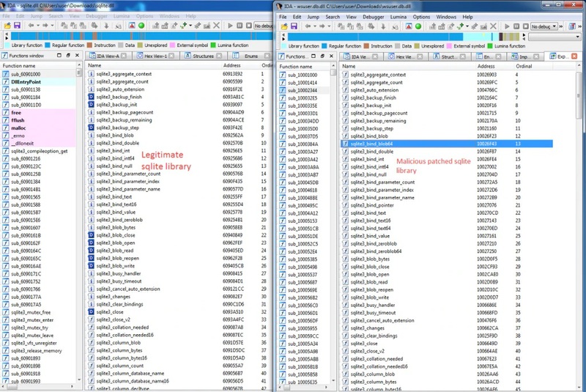Select DllEntryPoint in sqlite.dll Functions window
The width and height of the screenshot is (586, 392).
(x=39, y=82)
